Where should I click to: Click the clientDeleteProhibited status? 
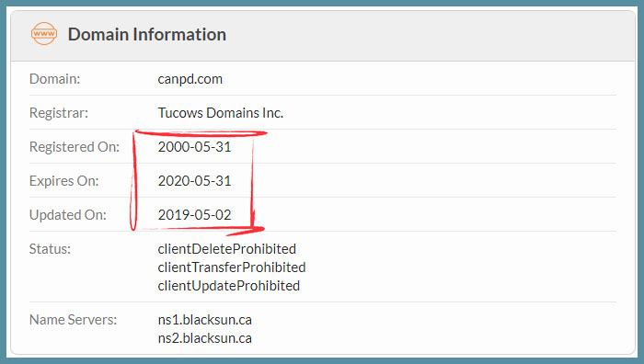pos(227,249)
